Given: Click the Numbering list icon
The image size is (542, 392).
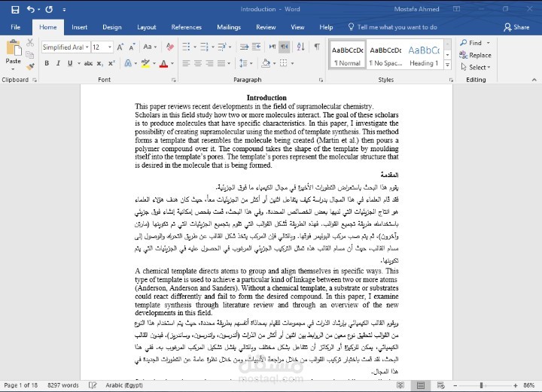Looking at the screenshot, I should pos(204,47).
